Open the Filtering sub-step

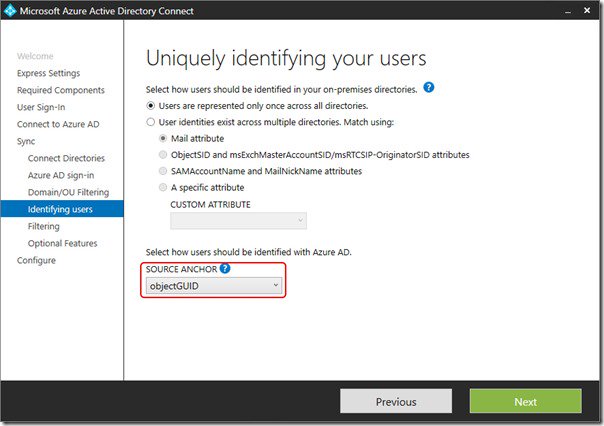(x=44, y=226)
